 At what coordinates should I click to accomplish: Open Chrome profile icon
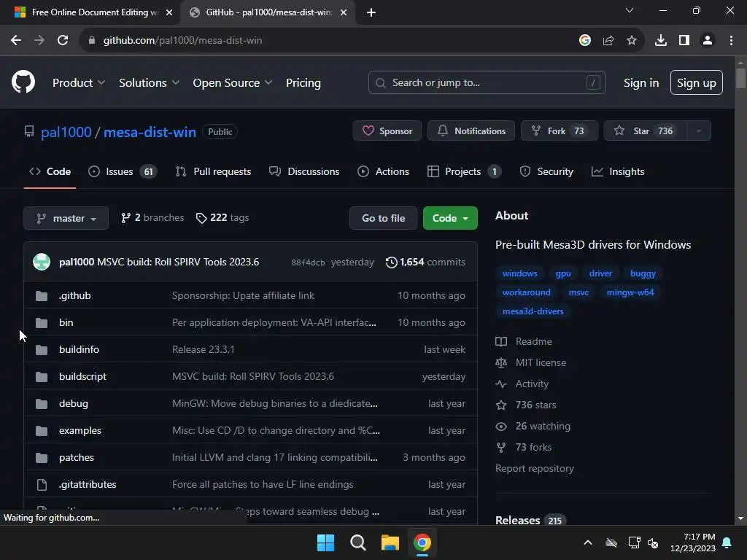(x=708, y=41)
